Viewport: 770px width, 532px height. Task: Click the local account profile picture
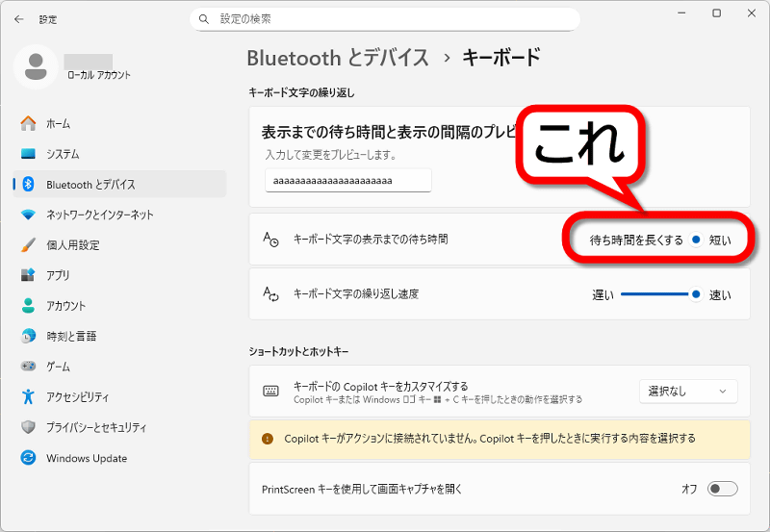[x=37, y=66]
